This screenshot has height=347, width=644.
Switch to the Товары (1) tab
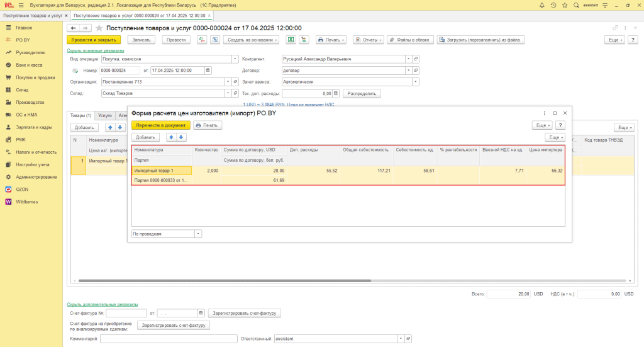tap(81, 115)
